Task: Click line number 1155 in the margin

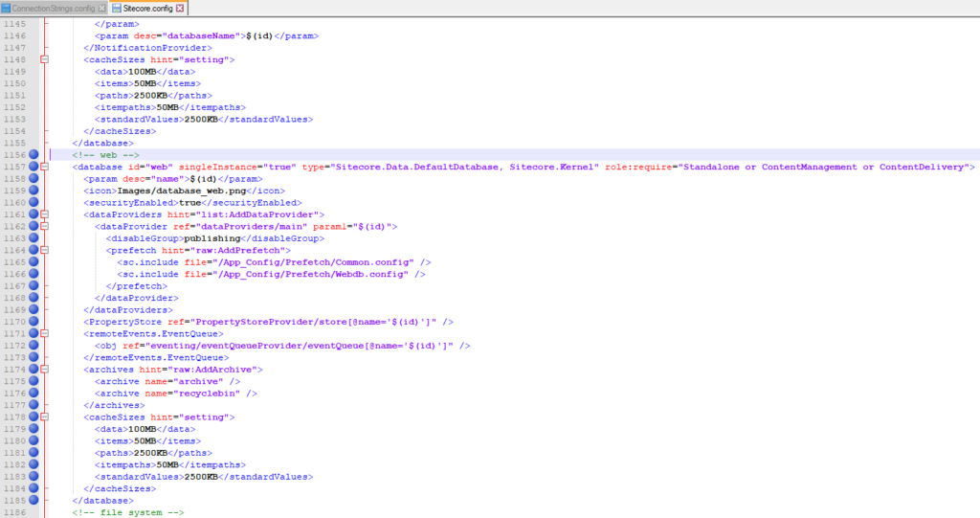Action: [14, 143]
